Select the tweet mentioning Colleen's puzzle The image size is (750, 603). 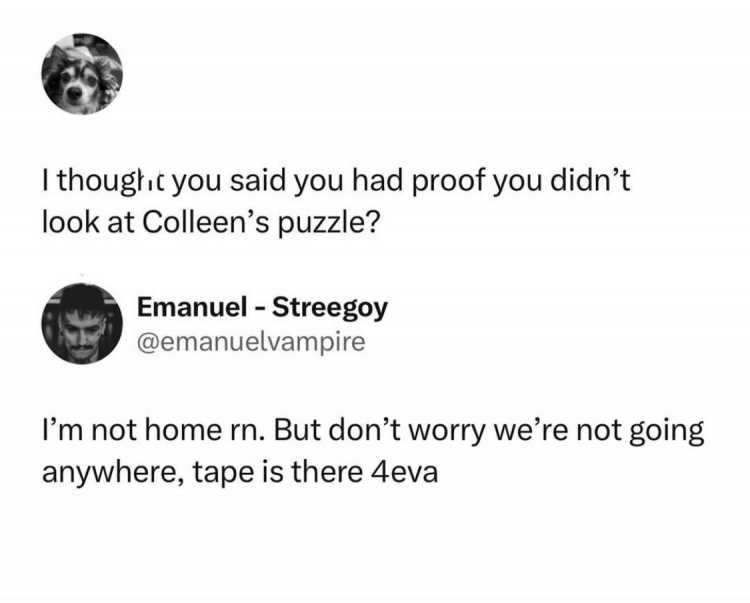(x=336, y=202)
